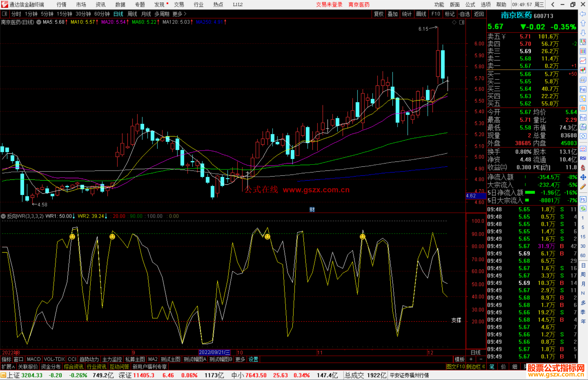Click the four-way move arrows icon

tap(583, 177)
